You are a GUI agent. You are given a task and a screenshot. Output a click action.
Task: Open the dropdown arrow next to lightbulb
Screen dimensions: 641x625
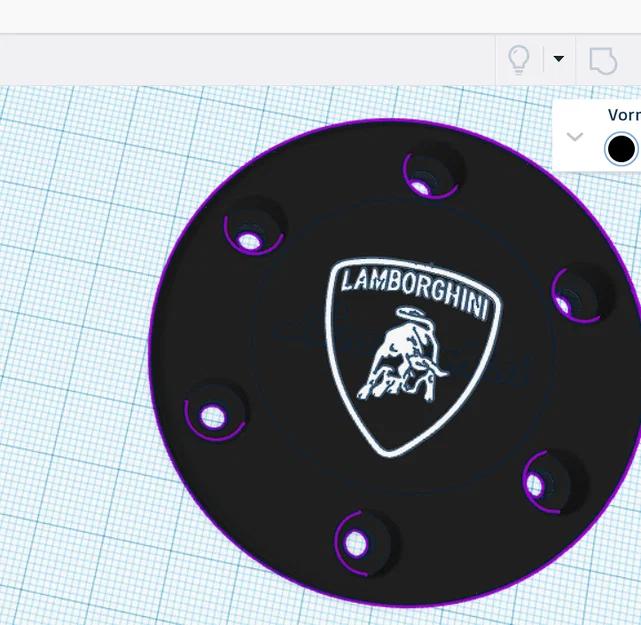coord(558,59)
